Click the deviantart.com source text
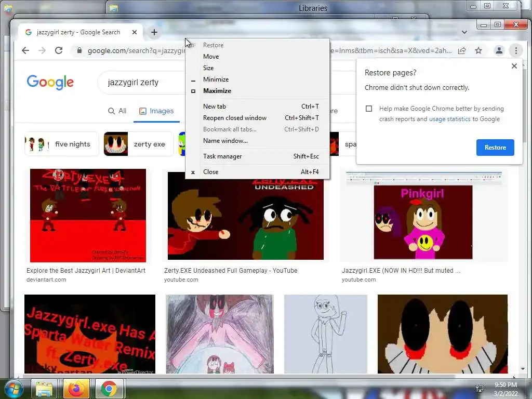 [46, 280]
